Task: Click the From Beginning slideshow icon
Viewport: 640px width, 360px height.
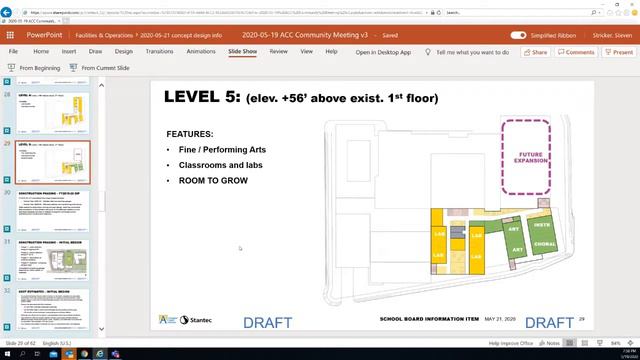Action: (x=11, y=68)
